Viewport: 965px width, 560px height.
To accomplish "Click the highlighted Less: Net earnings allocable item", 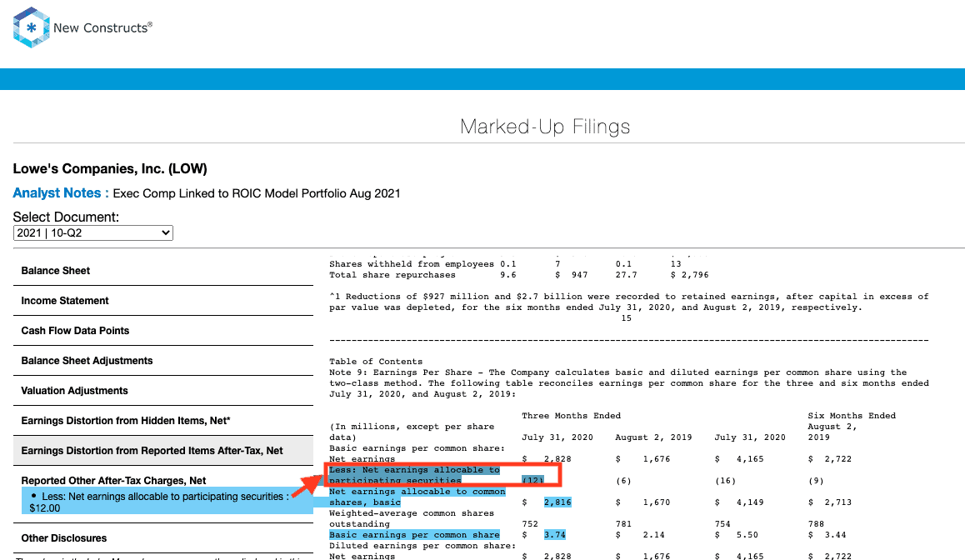I will (x=167, y=502).
